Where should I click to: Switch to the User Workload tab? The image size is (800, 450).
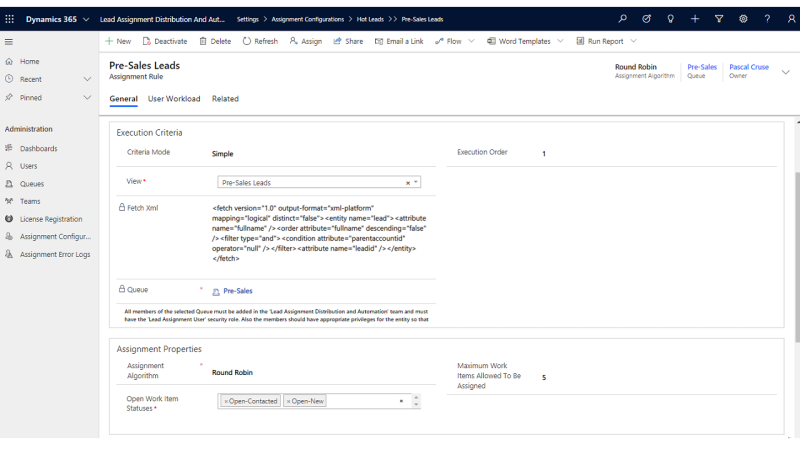click(174, 99)
